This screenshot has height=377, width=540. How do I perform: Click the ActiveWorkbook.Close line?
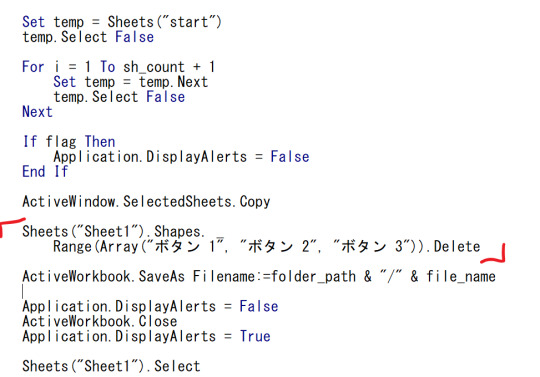click(x=100, y=321)
